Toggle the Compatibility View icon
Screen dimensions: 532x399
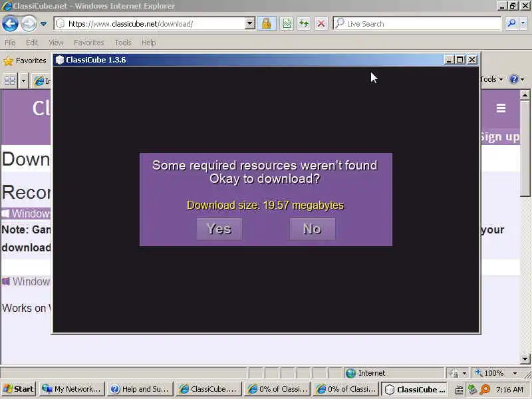pyautogui.click(x=287, y=24)
